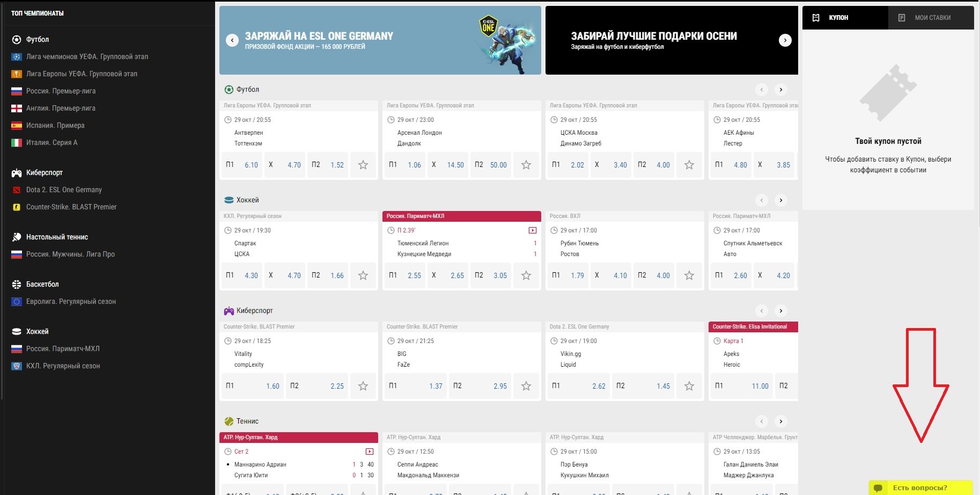This screenshot has height=495, width=980.
Task: Go to previous banner with left arrow
Action: 232,40
